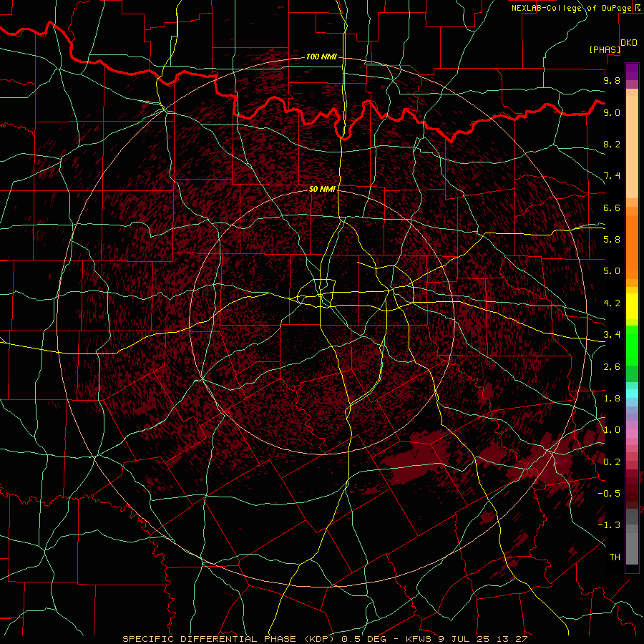This screenshot has width=644, height=644.
Task: Click the 5.0 value on the color scale
Action: point(612,271)
